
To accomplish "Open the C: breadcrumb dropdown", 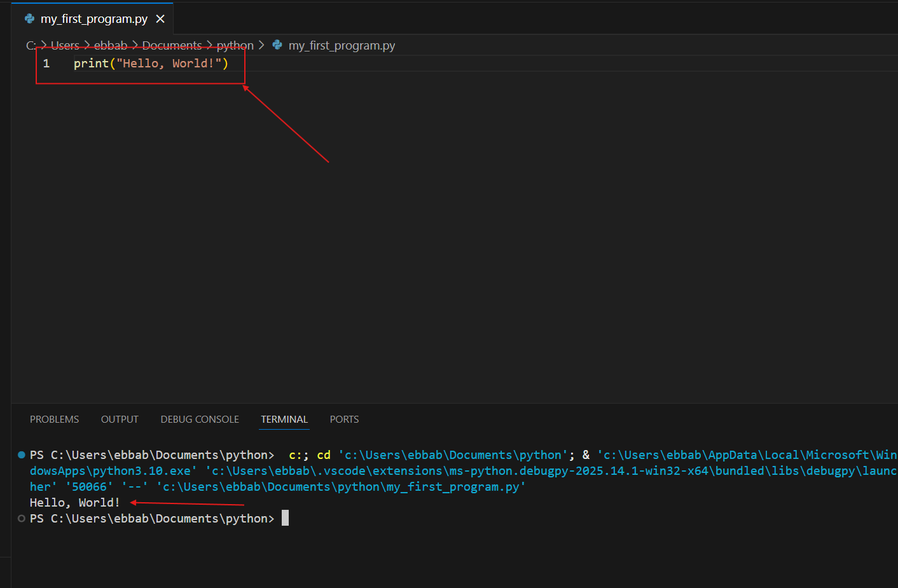I will pyautogui.click(x=31, y=46).
